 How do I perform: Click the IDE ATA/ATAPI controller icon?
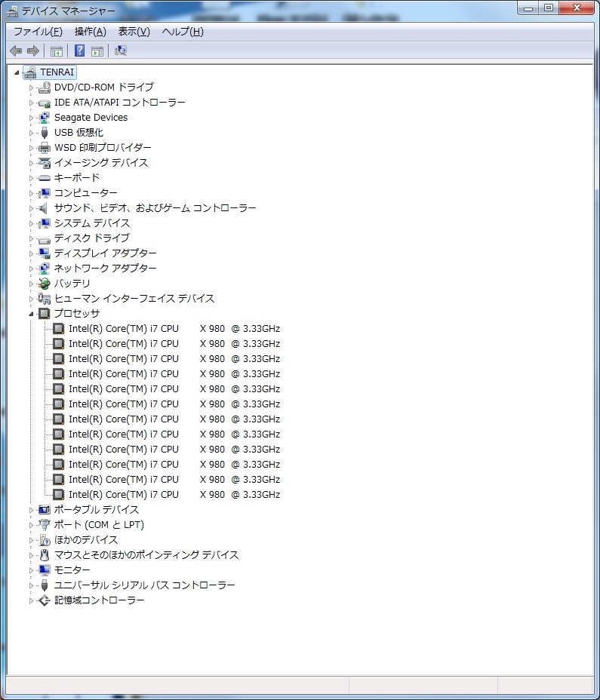pyautogui.click(x=45, y=103)
